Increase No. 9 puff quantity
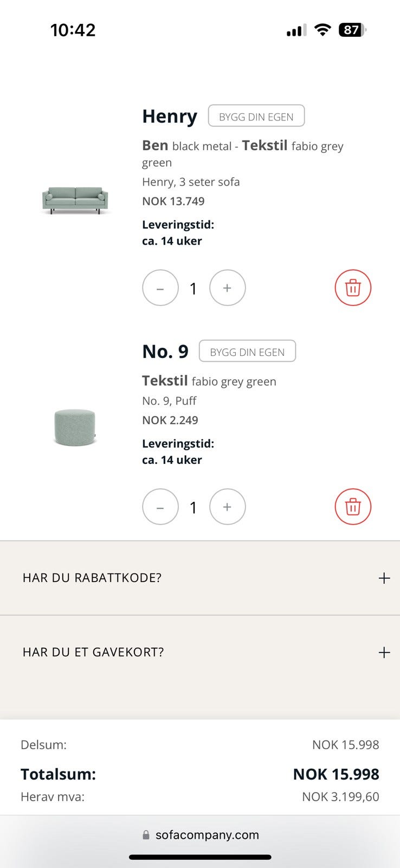This screenshot has height=868, width=400. point(228,507)
